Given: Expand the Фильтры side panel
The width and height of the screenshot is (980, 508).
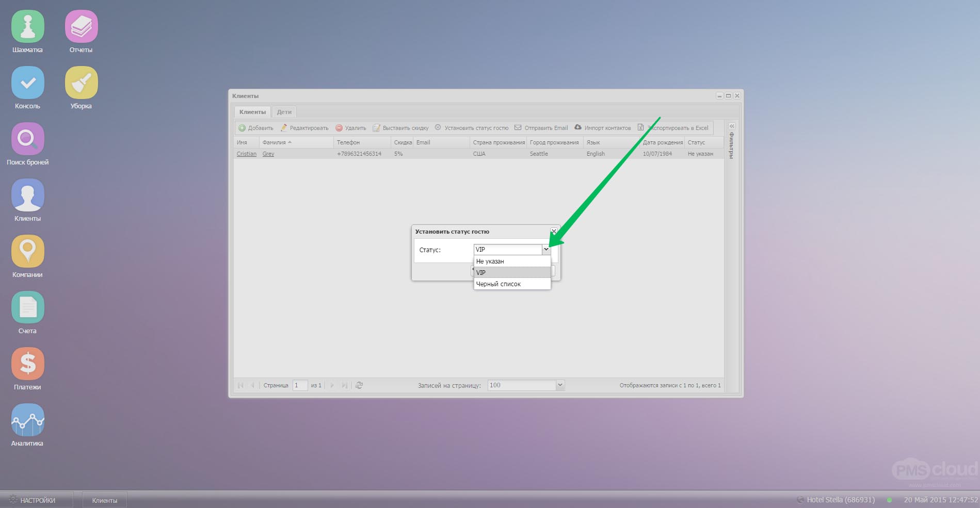Looking at the screenshot, I should [732, 126].
